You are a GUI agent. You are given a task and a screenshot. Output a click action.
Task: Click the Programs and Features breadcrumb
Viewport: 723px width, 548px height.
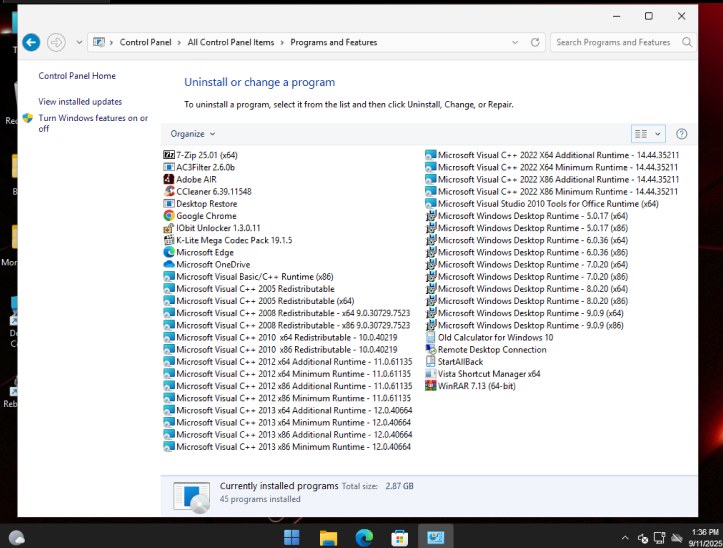[x=334, y=42]
